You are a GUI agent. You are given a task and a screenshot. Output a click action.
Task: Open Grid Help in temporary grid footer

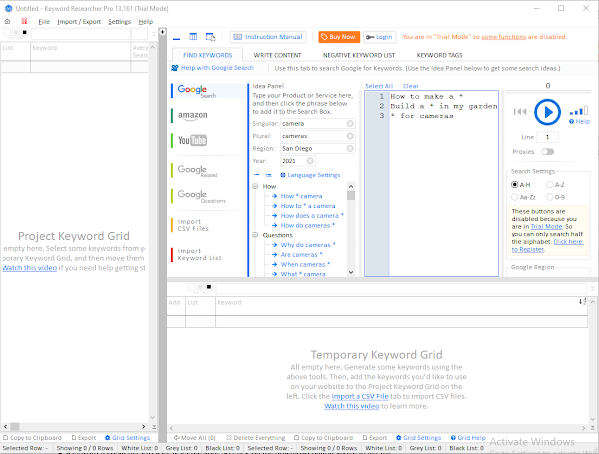[468, 438]
